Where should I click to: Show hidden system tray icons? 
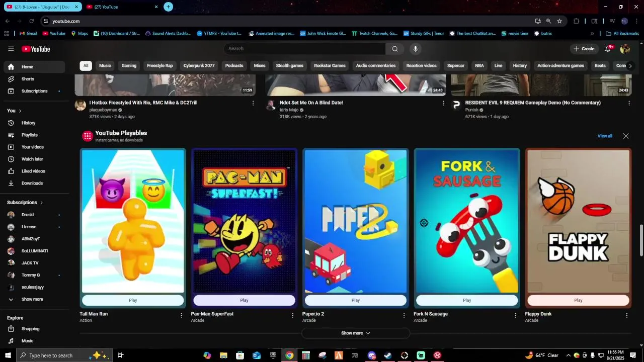tap(569, 355)
